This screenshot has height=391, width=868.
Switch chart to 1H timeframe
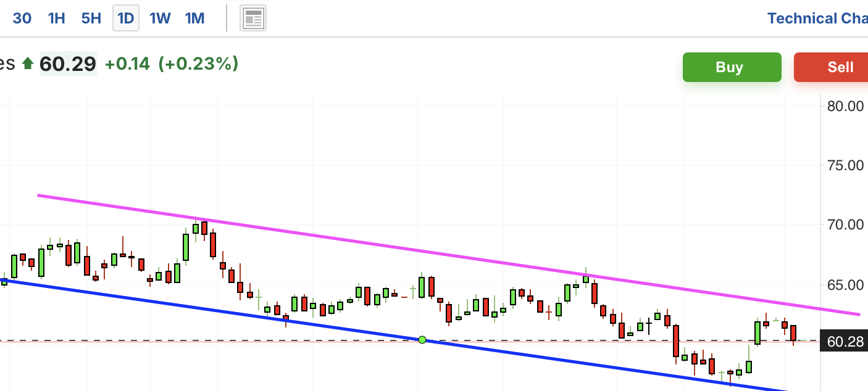[x=56, y=19]
